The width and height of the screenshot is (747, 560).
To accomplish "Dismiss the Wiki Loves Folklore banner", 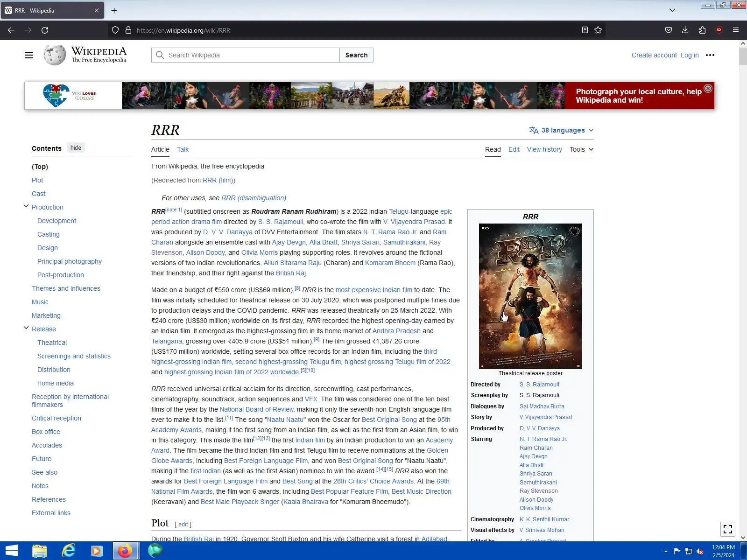I will [x=708, y=89].
